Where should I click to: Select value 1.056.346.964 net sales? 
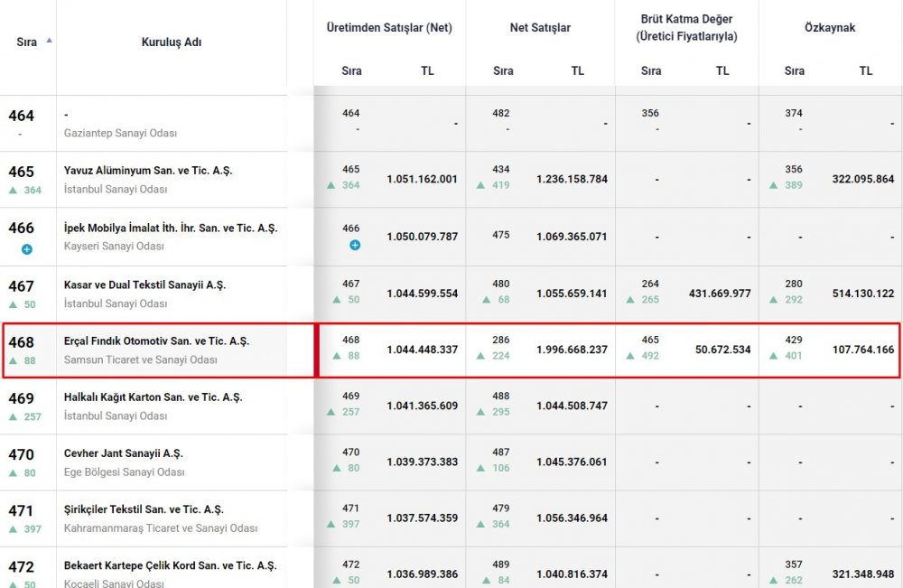572,518
